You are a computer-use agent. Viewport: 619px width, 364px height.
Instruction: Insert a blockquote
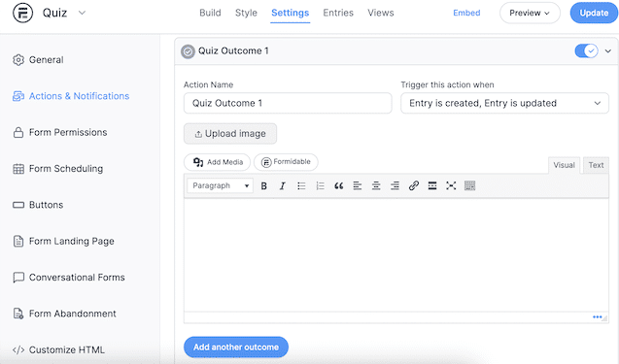click(x=339, y=185)
